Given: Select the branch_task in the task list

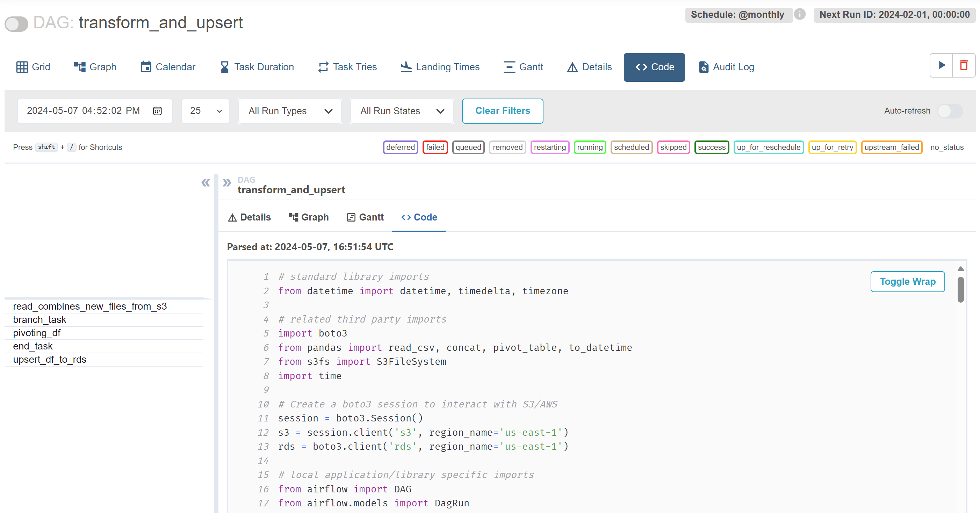Looking at the screenshot, I should 39,319.
